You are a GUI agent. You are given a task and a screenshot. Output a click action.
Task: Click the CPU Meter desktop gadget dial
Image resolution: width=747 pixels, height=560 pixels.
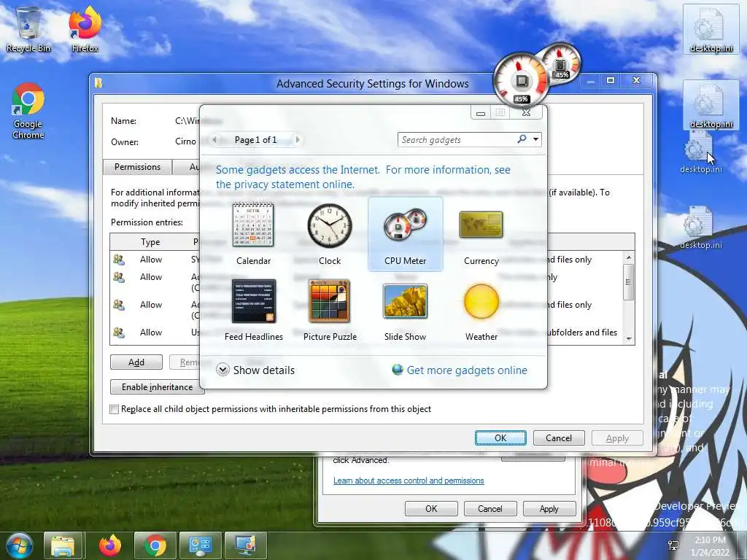pos(521,80)
